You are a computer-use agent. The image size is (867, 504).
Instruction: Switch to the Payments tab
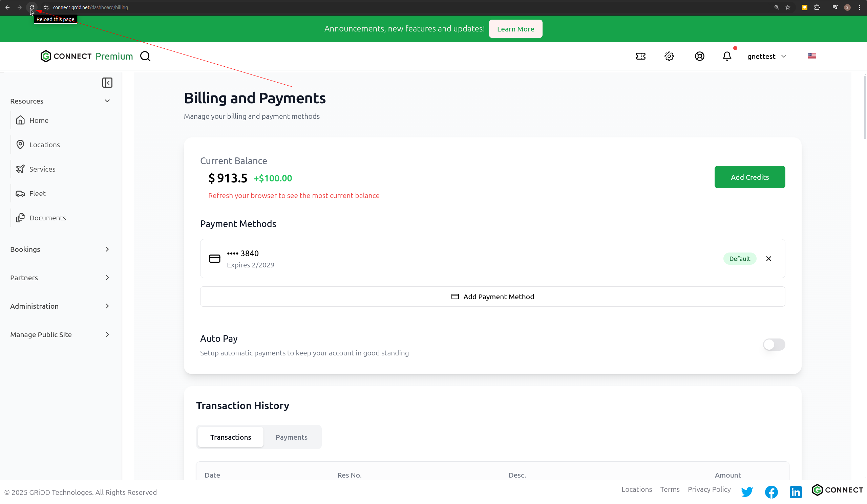[291, 437]
